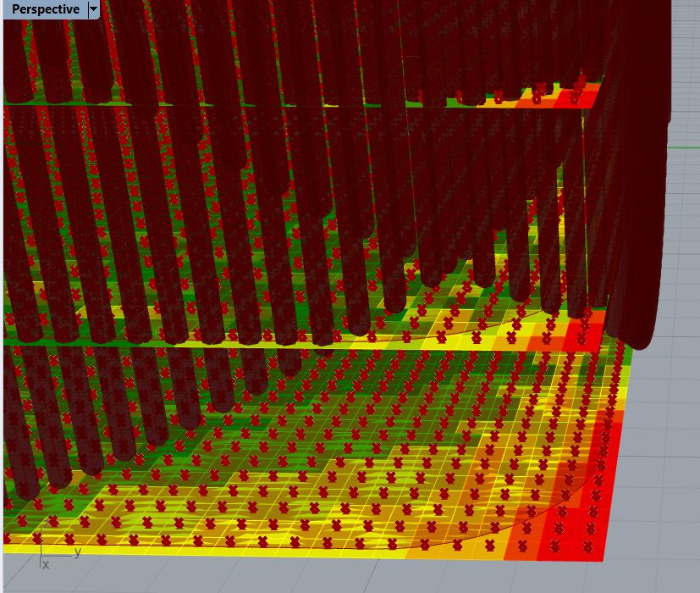Screen dimensions: 700x593
Task: Open the Perspective viewport dropdown arrow
Action: (x=94, y=9)
